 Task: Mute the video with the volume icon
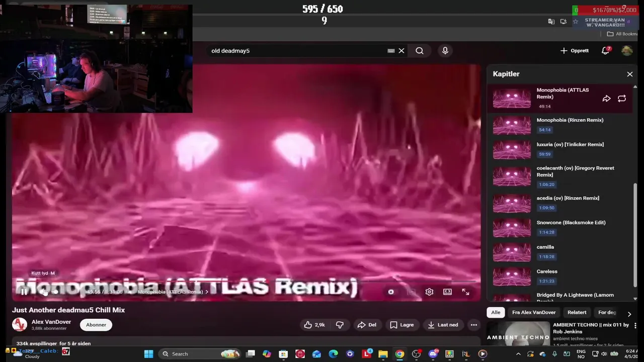43,292
